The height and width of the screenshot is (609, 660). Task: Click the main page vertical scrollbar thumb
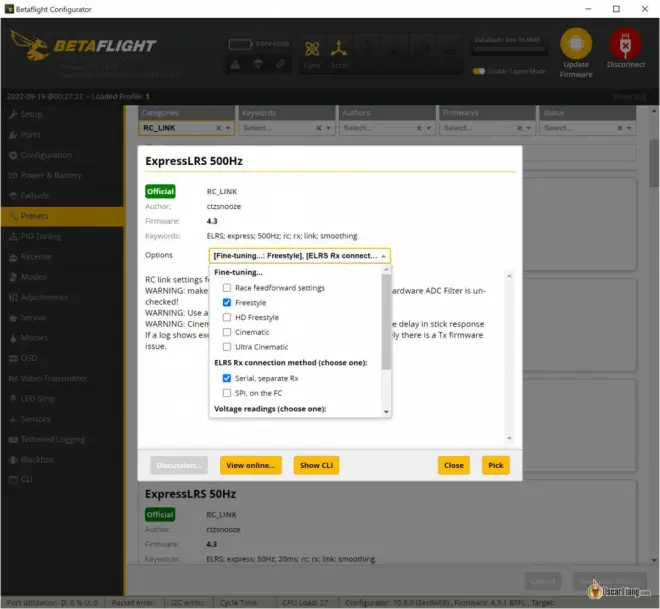(654, 164)
